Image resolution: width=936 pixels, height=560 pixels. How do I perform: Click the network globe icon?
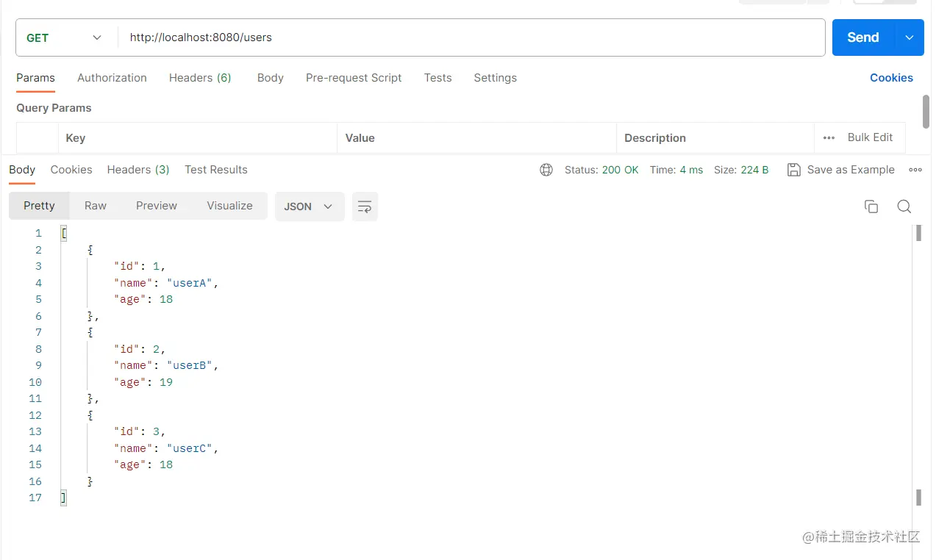coord(546,170)
